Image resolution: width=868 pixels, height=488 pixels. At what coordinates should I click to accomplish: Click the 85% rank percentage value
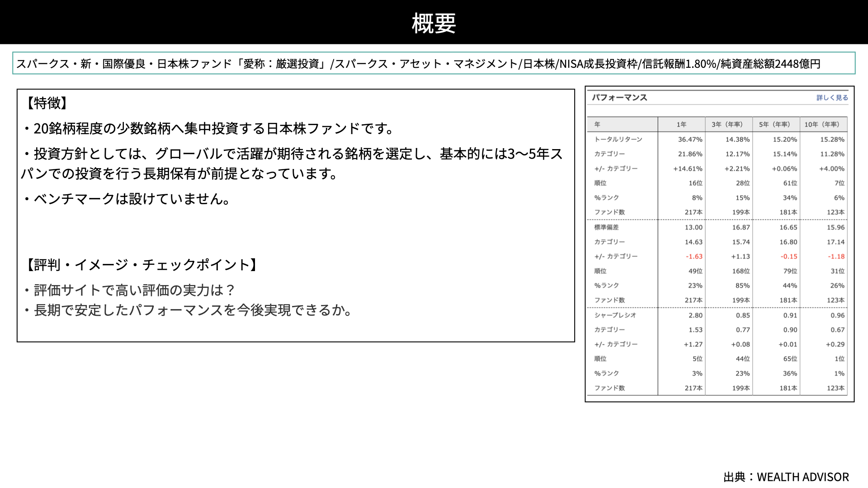tap(742, 286)
